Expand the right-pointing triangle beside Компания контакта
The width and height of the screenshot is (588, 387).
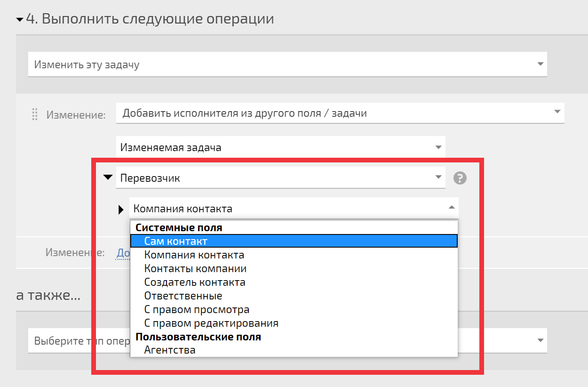(121, 209)
